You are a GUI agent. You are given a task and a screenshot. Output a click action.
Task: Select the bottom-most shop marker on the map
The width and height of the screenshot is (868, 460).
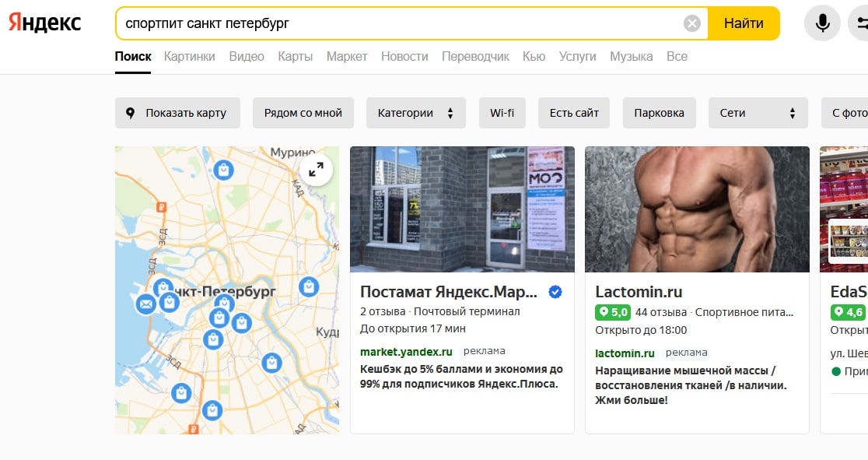212,411
